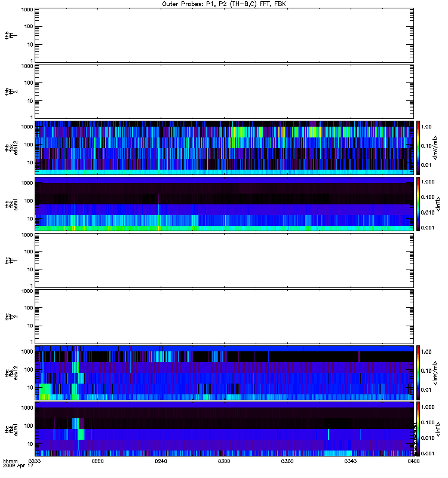Click the thc fbk edc12 spectrogram panel
This screenshot has width=448, height=478.
(x=224, y=373)
